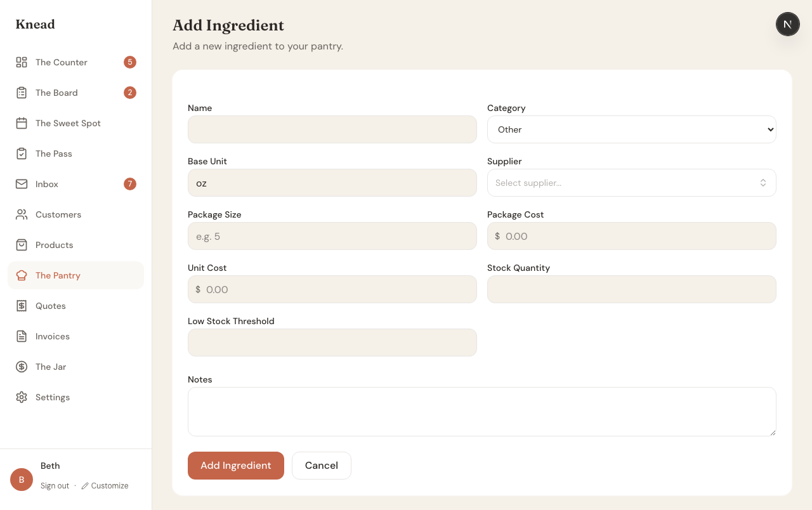Open the Board clipboard icon
The image size is (812, 510).
(x=21, y=93)
